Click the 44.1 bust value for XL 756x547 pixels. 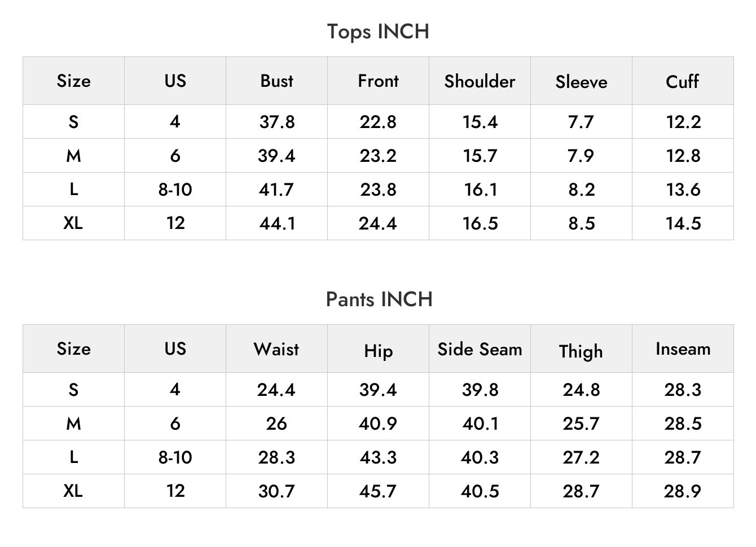click(x=276, y=223)
